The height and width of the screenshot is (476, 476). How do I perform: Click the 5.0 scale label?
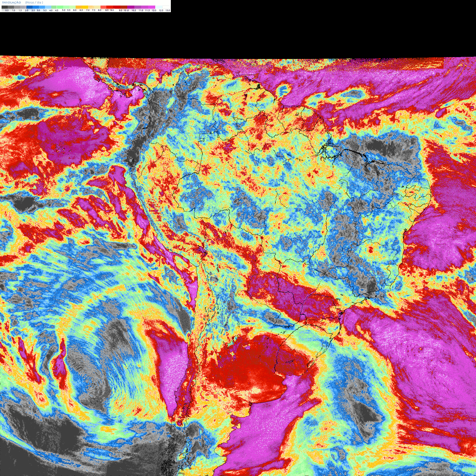tap(63, 10)
